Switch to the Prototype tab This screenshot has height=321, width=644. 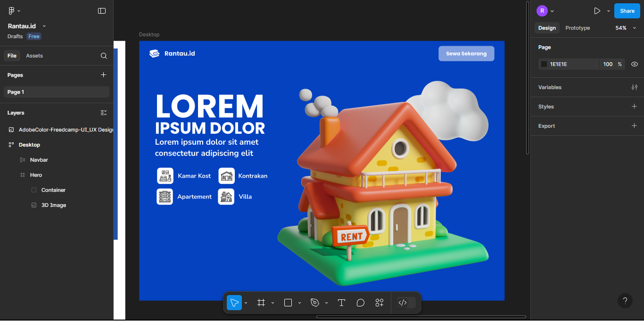[578, 28]
